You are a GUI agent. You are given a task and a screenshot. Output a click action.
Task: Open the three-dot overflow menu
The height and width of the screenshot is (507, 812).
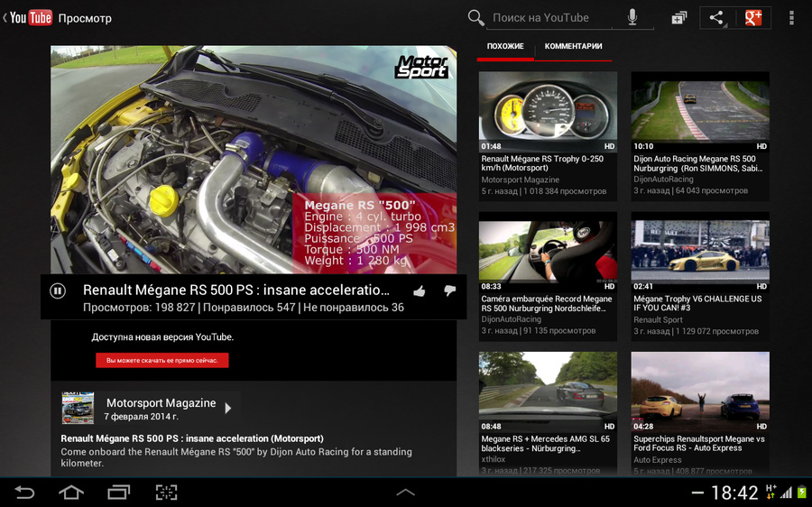point(790,18)
